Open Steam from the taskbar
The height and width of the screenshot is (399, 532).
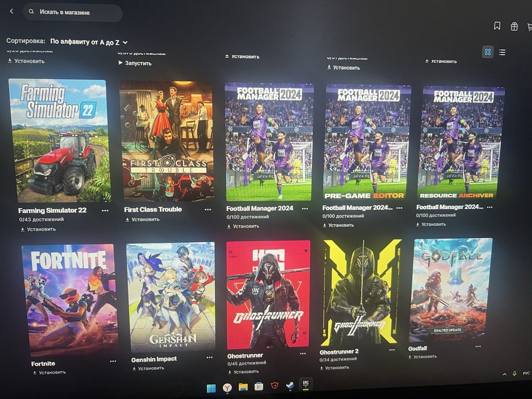pyautogui.click(x=290, y=386)
